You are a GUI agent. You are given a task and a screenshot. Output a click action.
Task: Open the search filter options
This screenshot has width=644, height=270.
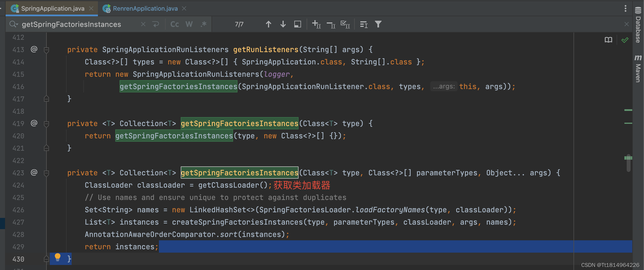point(378,24)
